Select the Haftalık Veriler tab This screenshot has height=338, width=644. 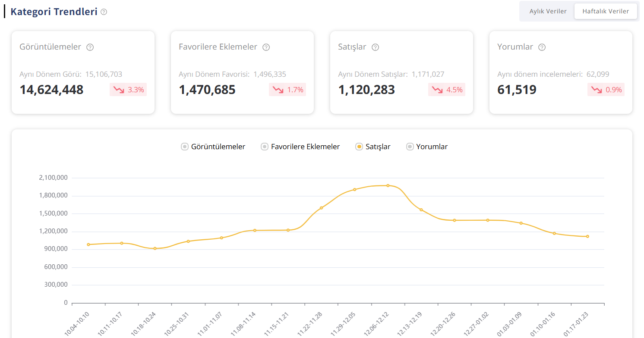click(605, 11)
